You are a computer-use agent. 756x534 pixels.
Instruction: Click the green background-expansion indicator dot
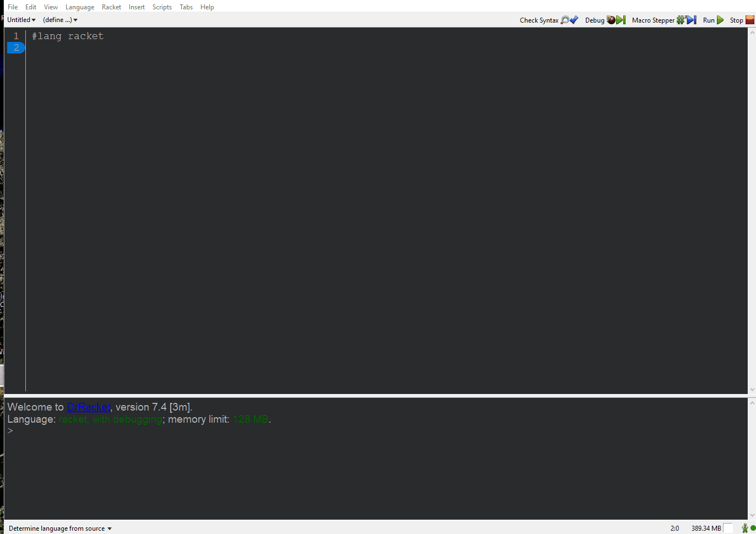[753, 528]
